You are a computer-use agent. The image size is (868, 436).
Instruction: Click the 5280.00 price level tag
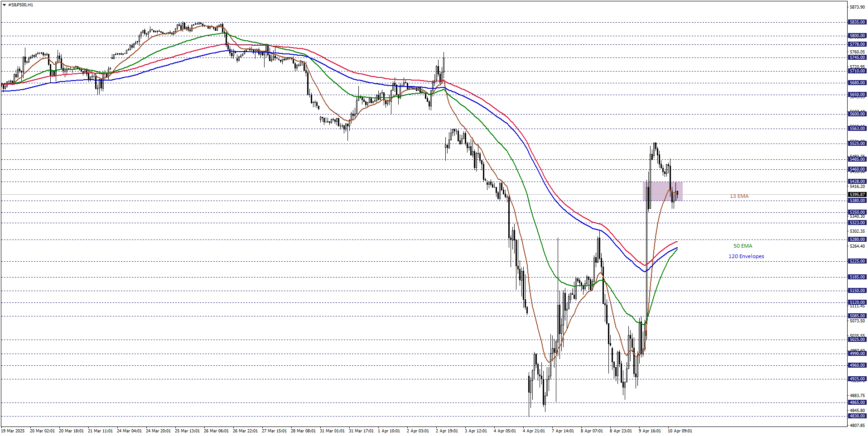click(x=857, y=240)
